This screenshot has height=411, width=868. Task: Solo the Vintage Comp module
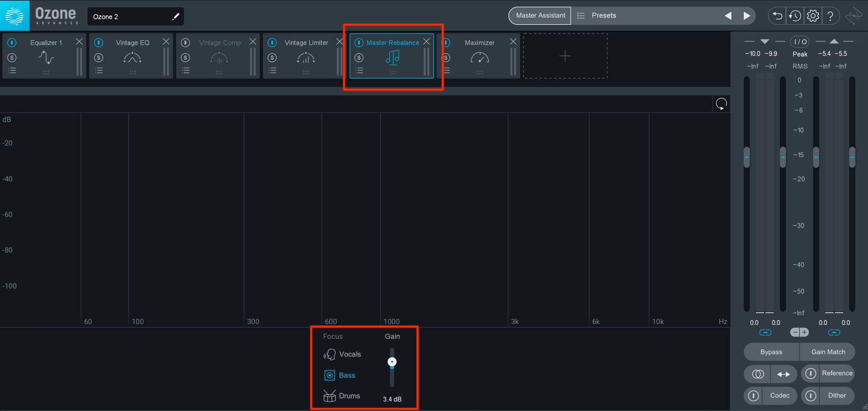pos(186,57)
